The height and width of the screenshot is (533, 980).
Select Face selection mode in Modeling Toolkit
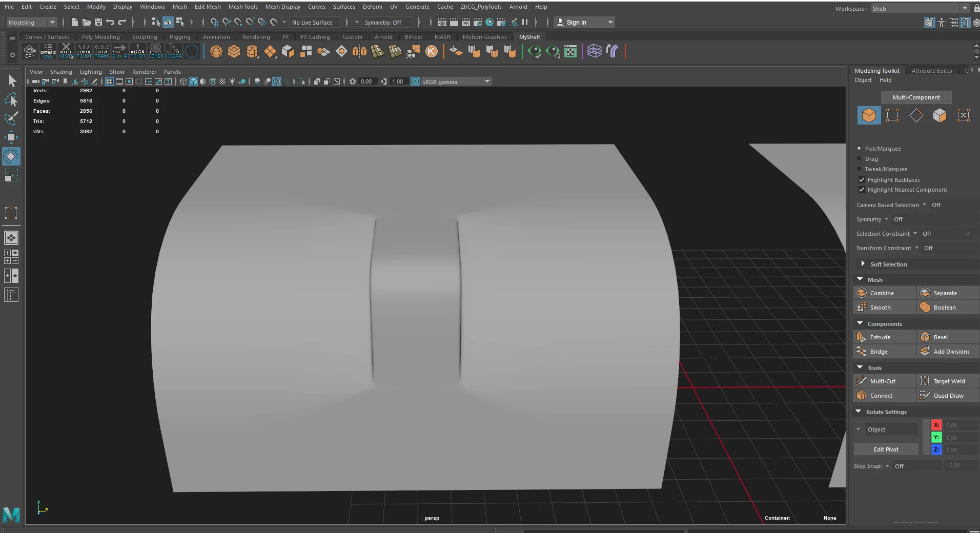[940, 115]
